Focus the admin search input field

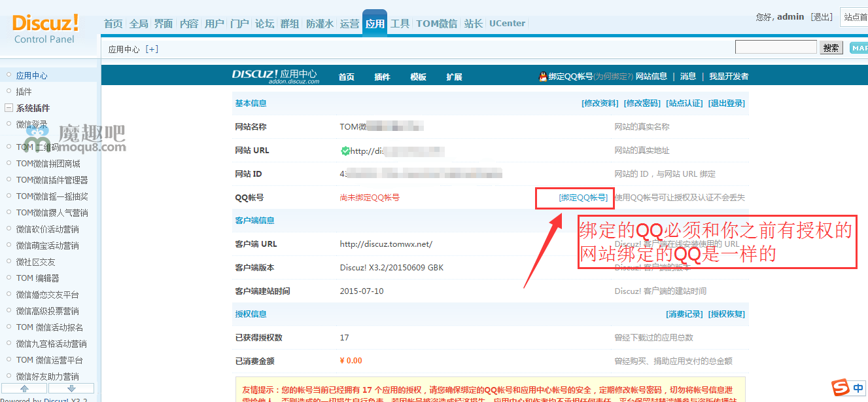[x=776, y=47]
